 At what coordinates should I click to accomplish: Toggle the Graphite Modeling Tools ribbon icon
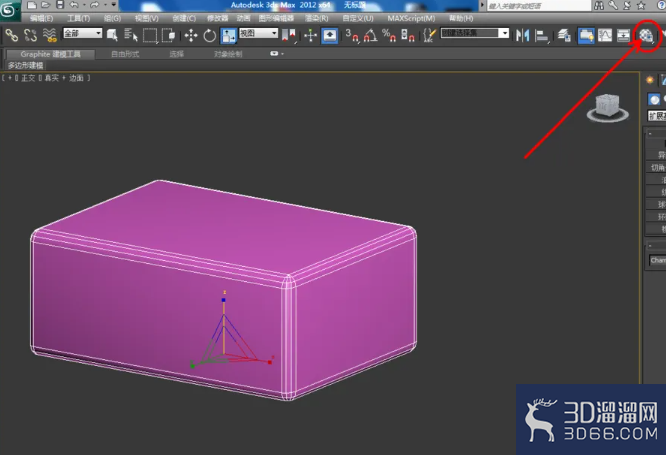click(x=586, y=35)
